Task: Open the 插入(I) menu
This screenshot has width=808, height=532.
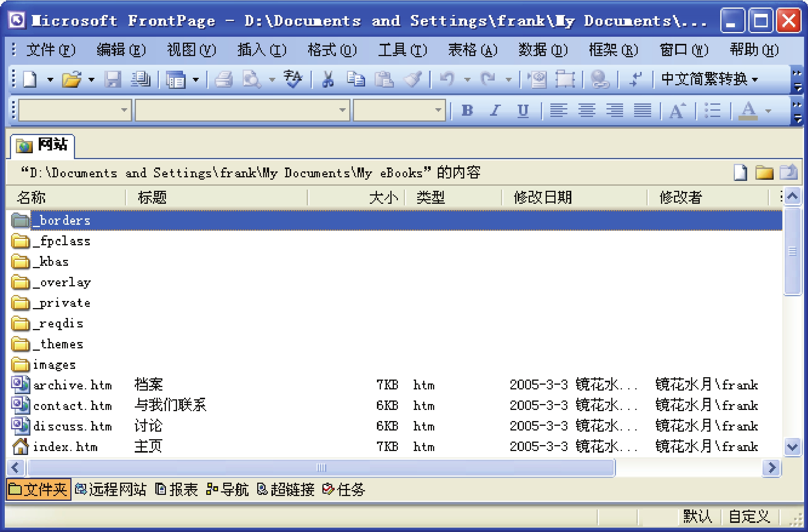Action: pos(262,50)
